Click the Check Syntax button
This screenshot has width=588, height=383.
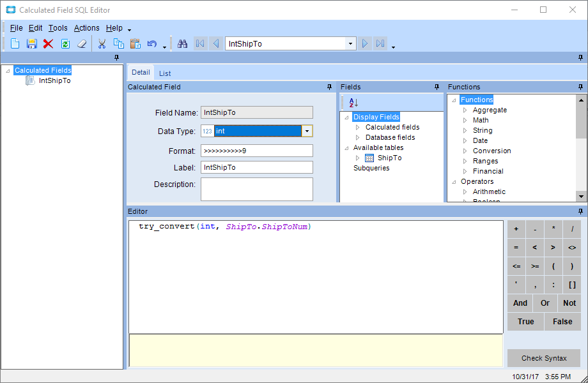(x=544, y=358)
